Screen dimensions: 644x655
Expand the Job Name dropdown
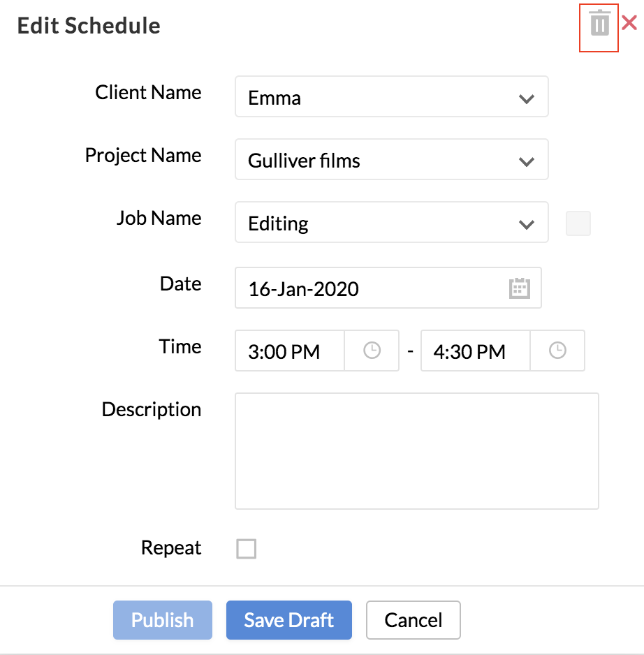tap(526, 224)
